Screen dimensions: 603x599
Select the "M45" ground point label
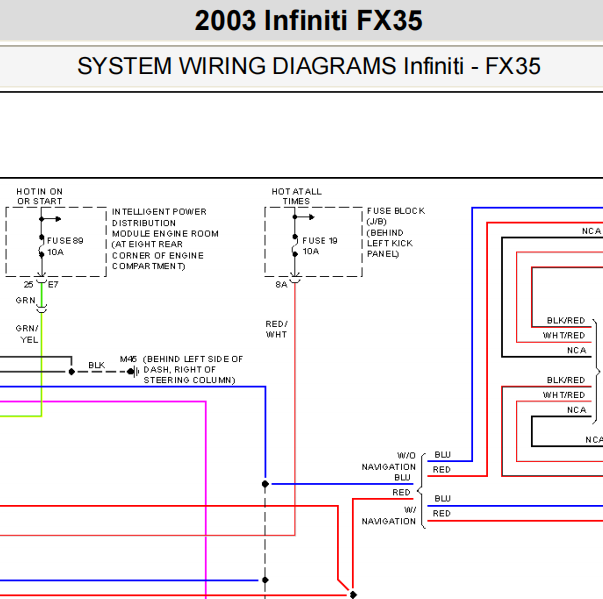click(x=128, y=359)
